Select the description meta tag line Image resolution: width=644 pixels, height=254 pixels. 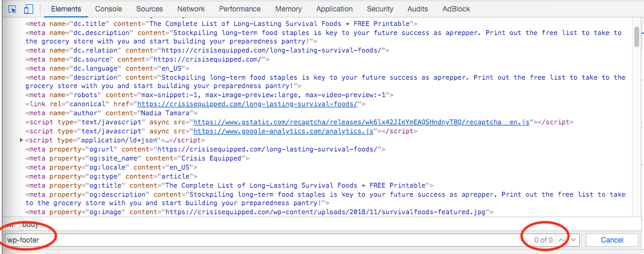coord(325,81)
